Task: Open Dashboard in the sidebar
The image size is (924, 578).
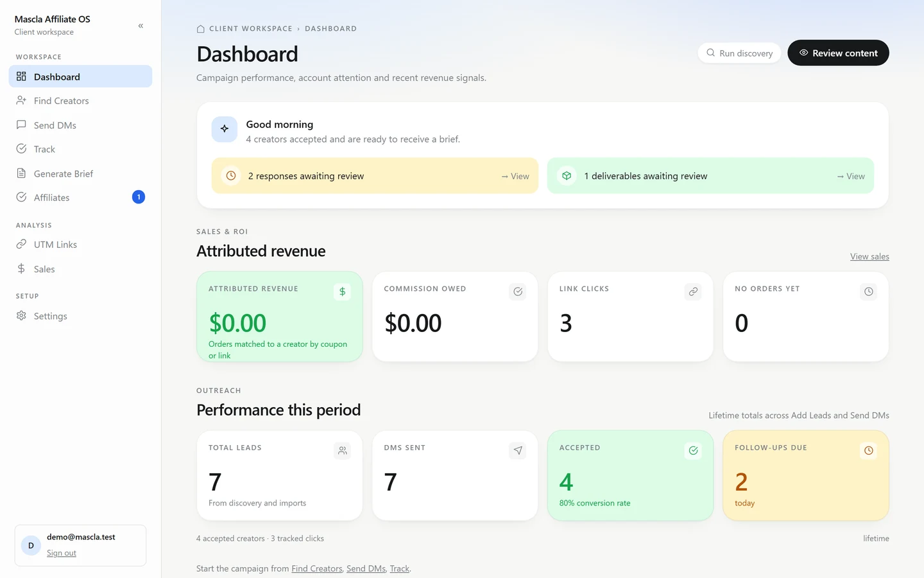Action: click(x=80, y=76)
